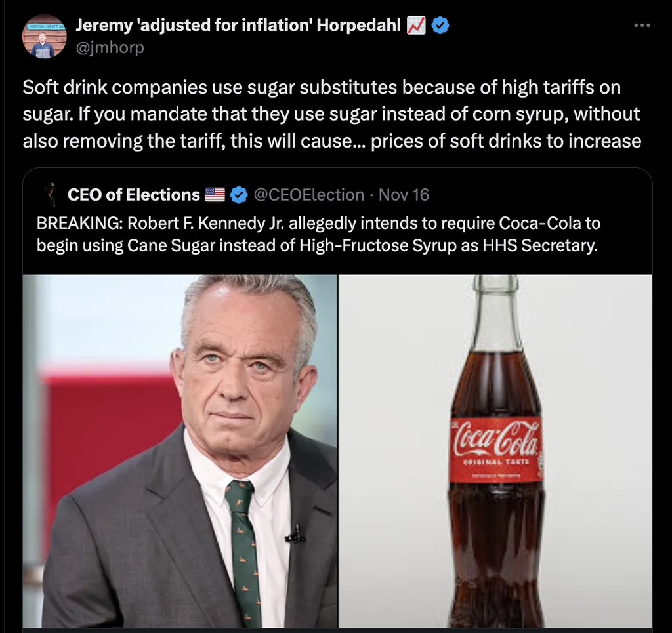Click verified badge beside CEO of Elections
Image resolution: width=672 pixels, height=633 pixels.
[x=239, y=195]
